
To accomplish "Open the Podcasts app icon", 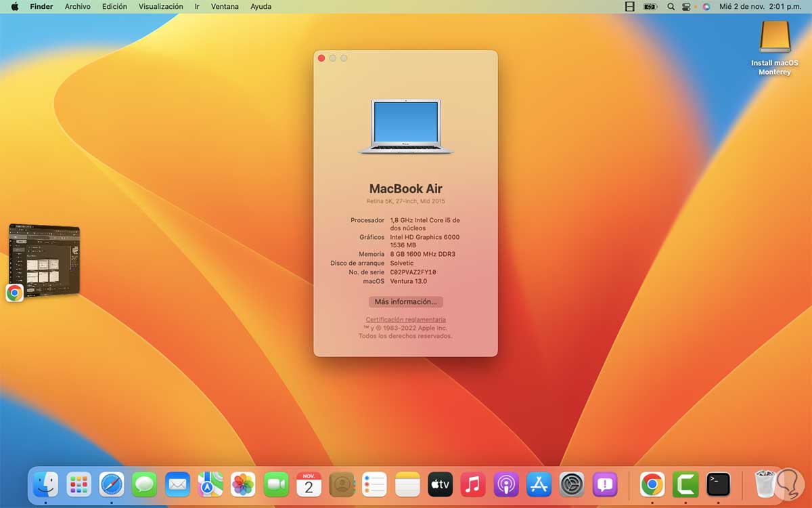I will tap(506, 485).
